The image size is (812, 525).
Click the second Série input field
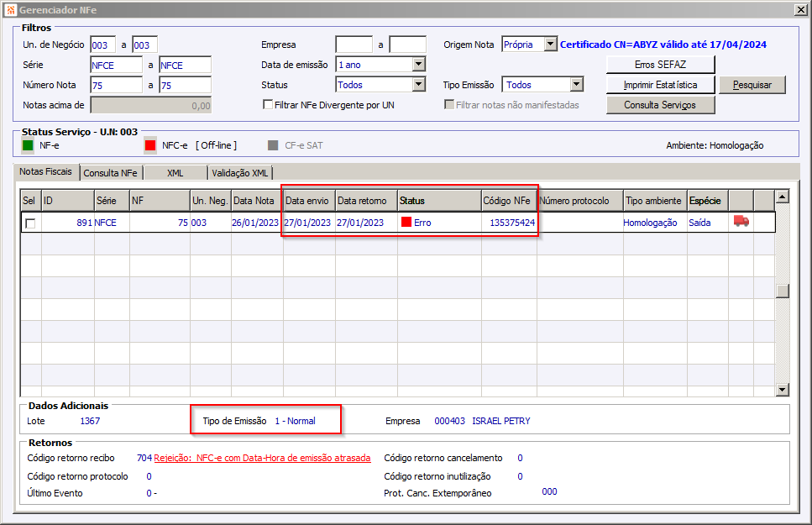click(x=185, y=65)
